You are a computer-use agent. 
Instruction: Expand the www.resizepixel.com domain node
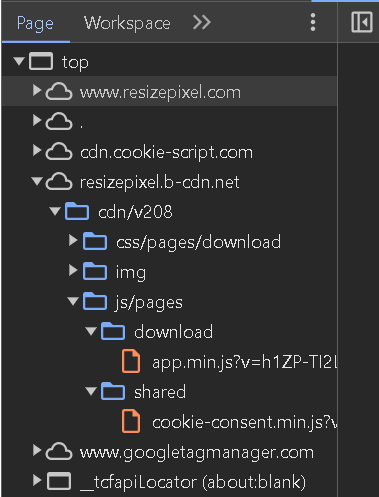37,91
